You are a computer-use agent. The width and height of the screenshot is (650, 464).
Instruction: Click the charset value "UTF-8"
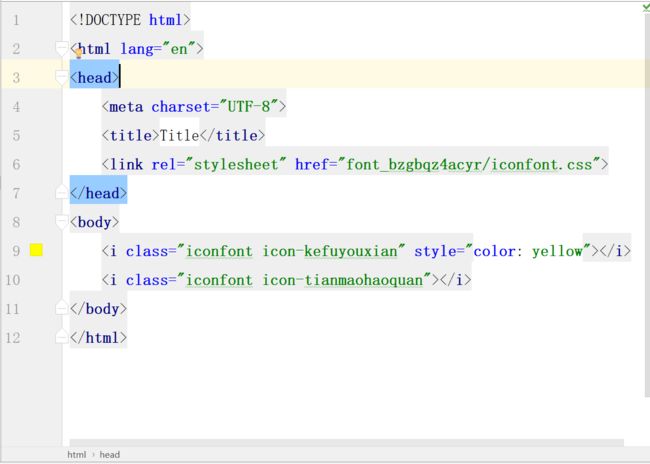(249, 107)
